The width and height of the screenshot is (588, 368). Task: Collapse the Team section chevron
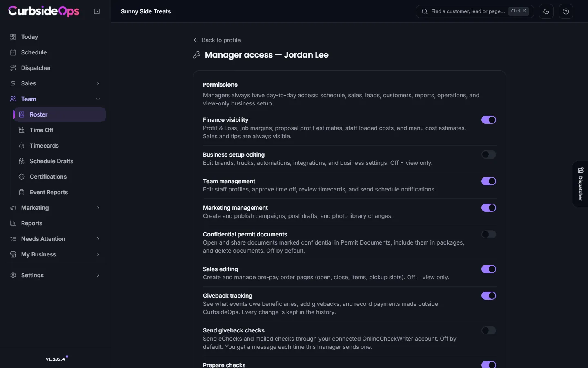pos(98,99)
